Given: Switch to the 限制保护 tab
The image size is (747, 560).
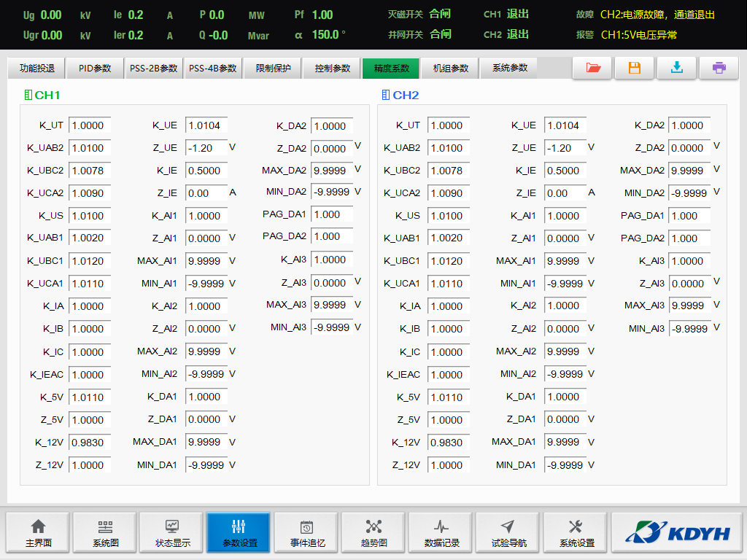Looking at the screenshot, I should (x=273, y=69).
